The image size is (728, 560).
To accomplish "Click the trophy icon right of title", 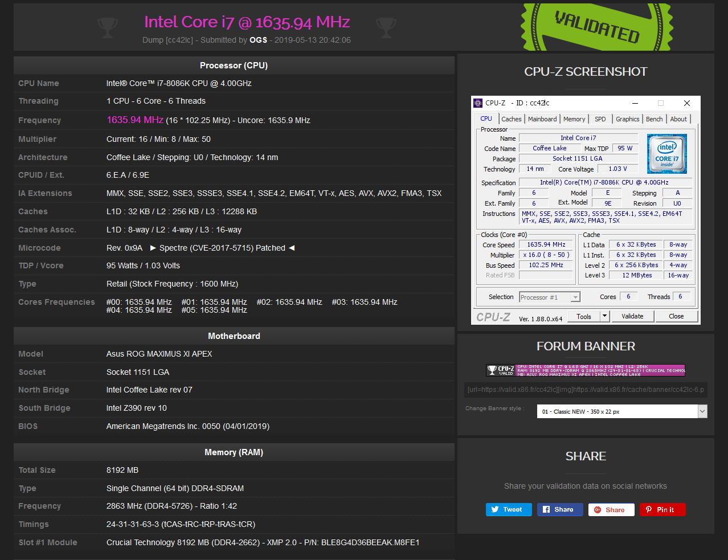I will click(386, 27).
